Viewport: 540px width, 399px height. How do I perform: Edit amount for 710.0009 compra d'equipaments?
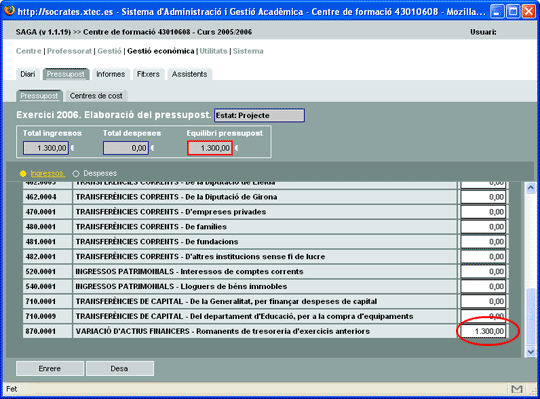tap(483, 316)
